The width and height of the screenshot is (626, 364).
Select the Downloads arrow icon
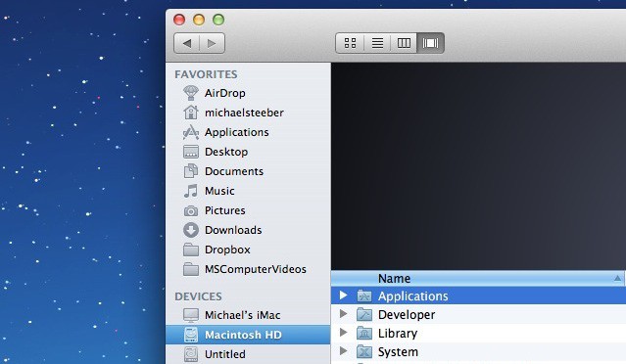point(191,230)
